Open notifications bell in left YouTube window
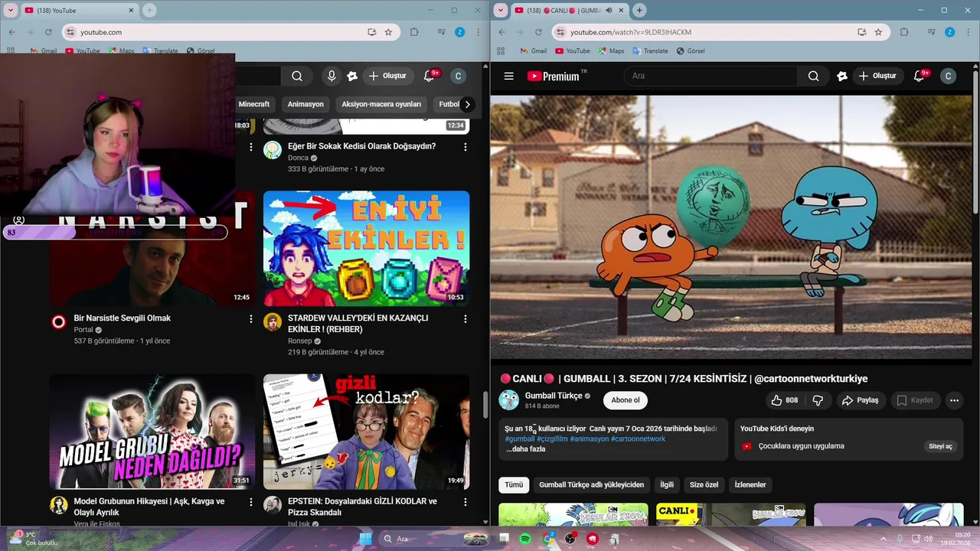 tap(430, 76)
